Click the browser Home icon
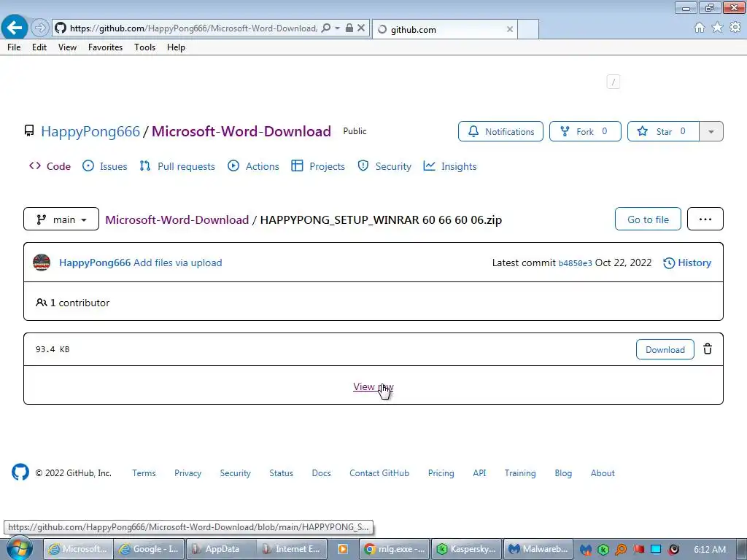747x560 pixels. (700, 28)
